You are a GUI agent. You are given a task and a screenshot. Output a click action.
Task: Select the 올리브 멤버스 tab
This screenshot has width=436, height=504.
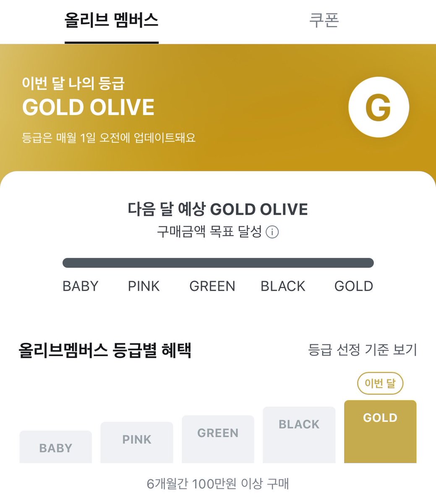tap(112, 20)
